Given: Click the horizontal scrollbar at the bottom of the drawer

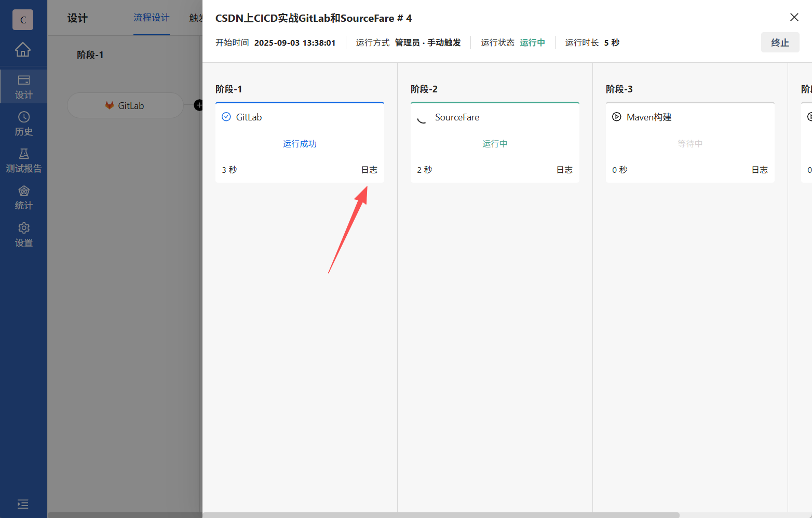Looking at the screenshot, I should click(441, 515).
